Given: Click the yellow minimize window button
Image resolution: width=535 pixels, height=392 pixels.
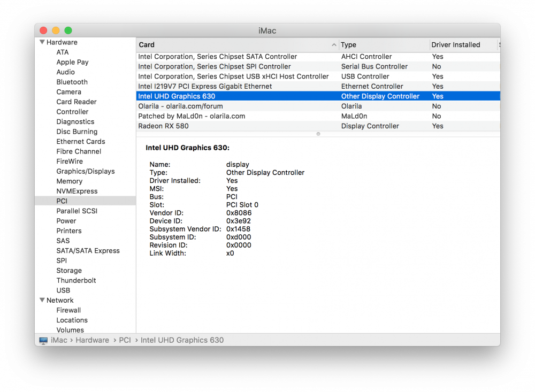Looking at the screenshot, I should (x=56, y=30).
